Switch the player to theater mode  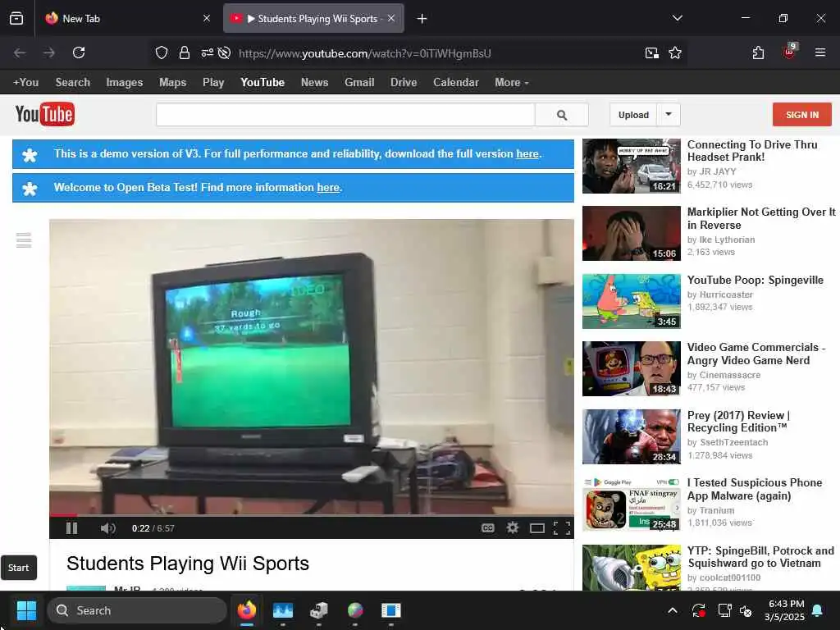pos(536,529)
